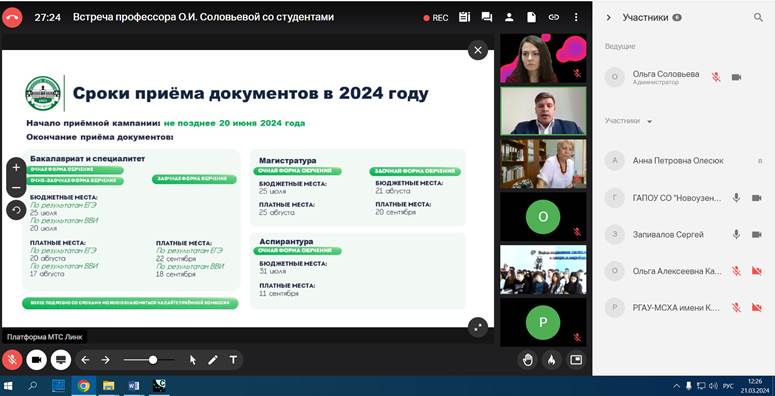
Task: Select the text T tool
Action: click(x=233, y=360)
